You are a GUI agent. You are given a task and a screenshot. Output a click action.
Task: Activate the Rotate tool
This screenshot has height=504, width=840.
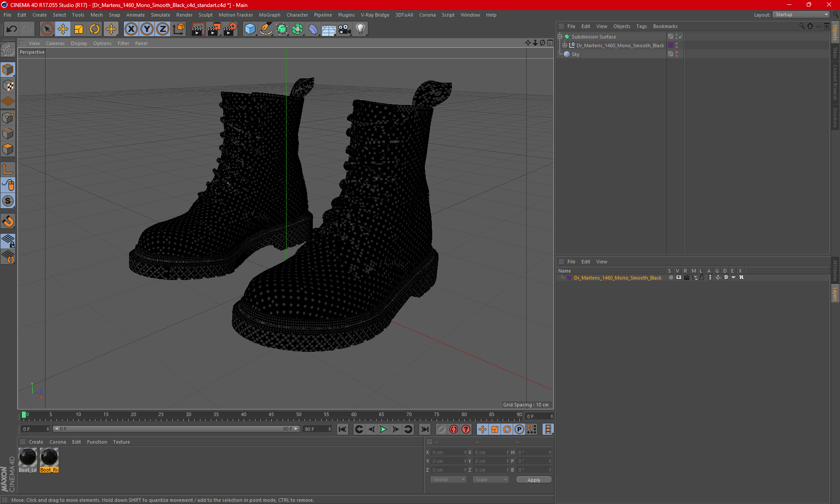(94, 29)
